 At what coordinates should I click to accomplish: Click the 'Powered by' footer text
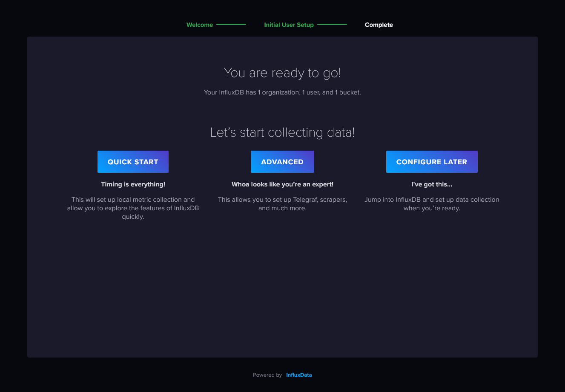tap(267, 375)
